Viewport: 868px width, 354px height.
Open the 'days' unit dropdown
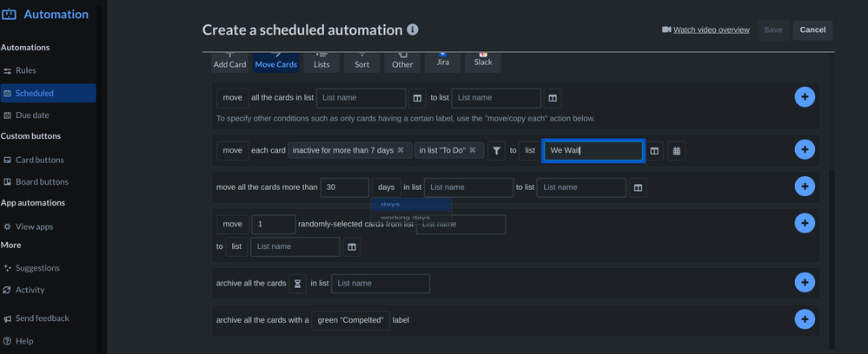coord(387,187)
